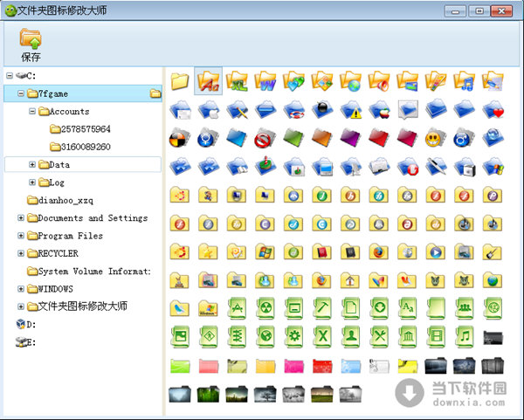The height and width of the screenshot is (420, 524).
Task: Select the blue folder with warning sign
Action: (350, 110)
